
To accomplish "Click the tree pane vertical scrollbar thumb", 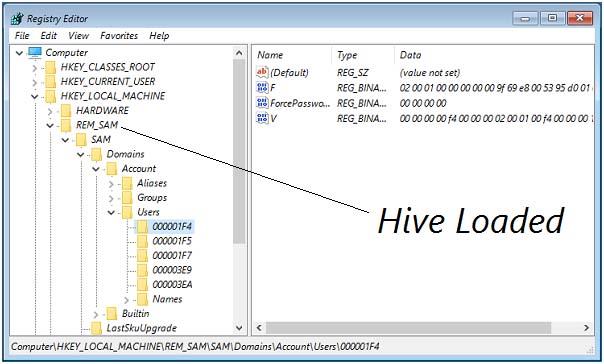I will (x=239, y=151).
